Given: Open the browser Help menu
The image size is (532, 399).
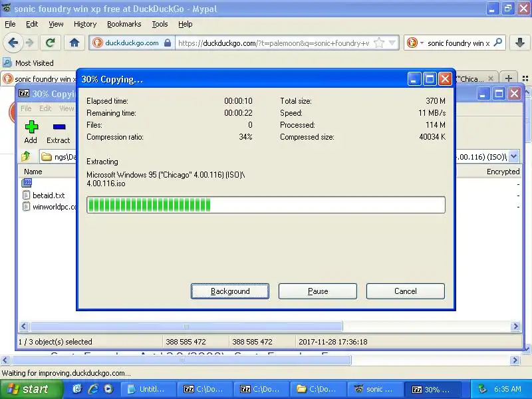Looking at the screenshot, I should [186, 24].
